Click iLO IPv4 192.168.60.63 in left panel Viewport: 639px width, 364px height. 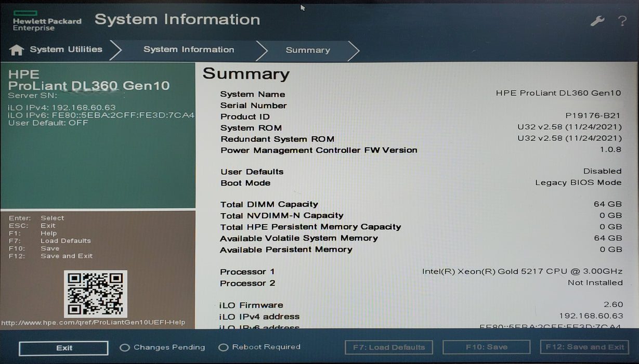pos(62,107)
